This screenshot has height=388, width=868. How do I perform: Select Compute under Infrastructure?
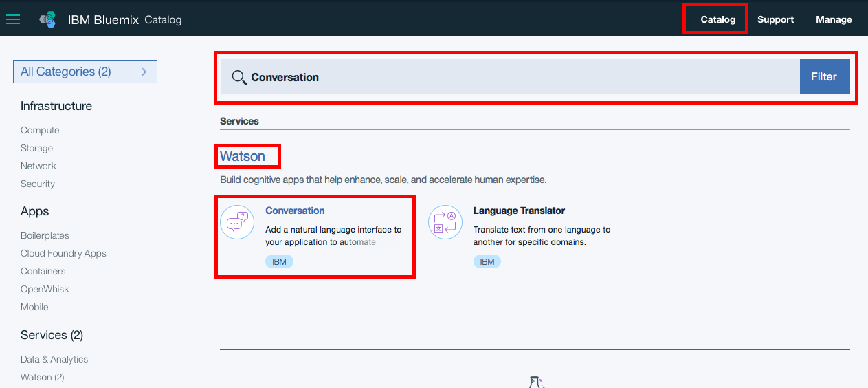point(40,130)
